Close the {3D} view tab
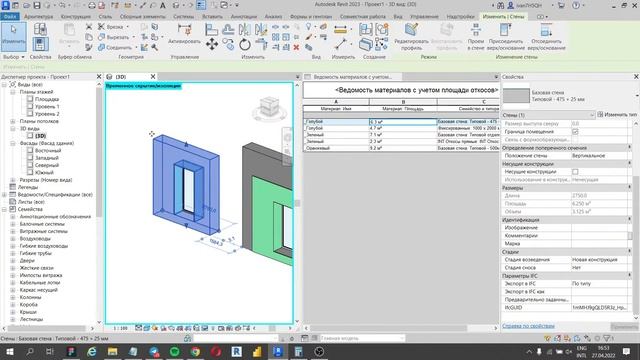The width and height of the screenshot is (640, 360). (x=153, y=77)
